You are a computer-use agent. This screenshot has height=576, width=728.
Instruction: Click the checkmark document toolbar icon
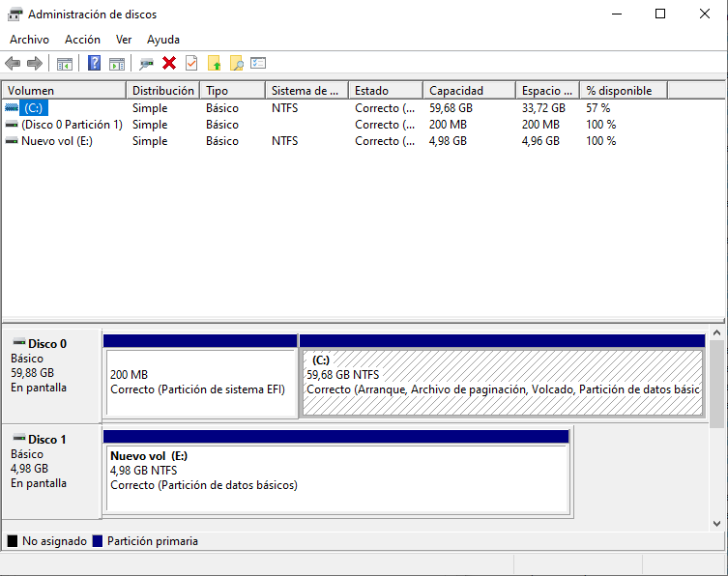pos(191,64)
